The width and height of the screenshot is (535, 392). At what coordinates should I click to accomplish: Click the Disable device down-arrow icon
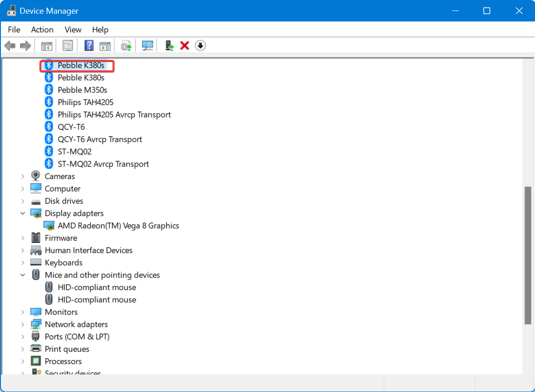pyautogui.click(x=200, y=45)
